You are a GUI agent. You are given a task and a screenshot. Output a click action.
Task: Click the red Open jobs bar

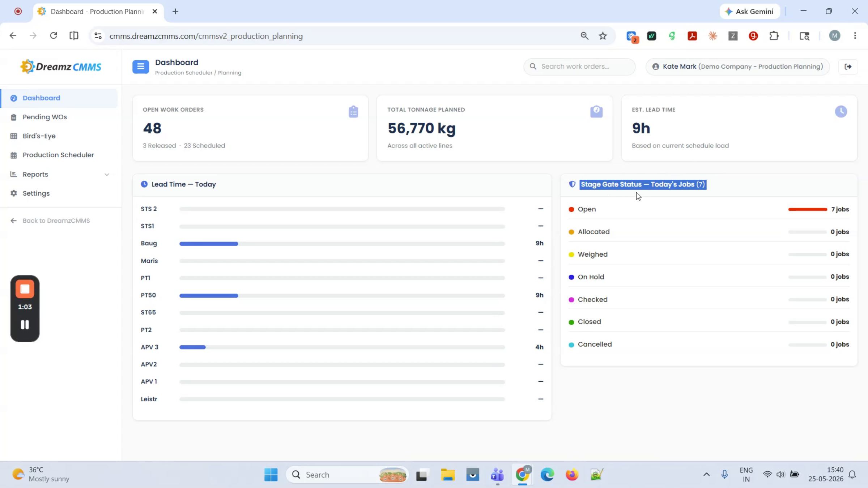[807, 209]
